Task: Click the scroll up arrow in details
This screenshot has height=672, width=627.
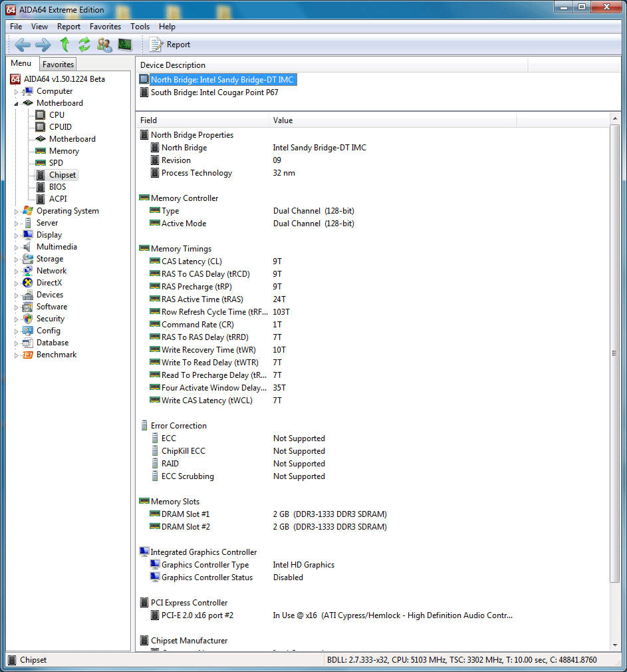Action: 615,118
